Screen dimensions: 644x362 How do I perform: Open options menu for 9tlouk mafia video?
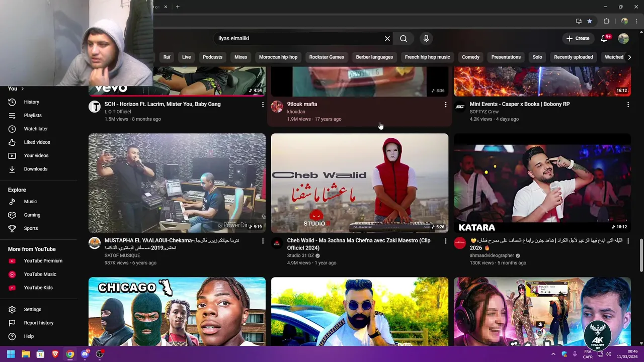click(445, 105)
